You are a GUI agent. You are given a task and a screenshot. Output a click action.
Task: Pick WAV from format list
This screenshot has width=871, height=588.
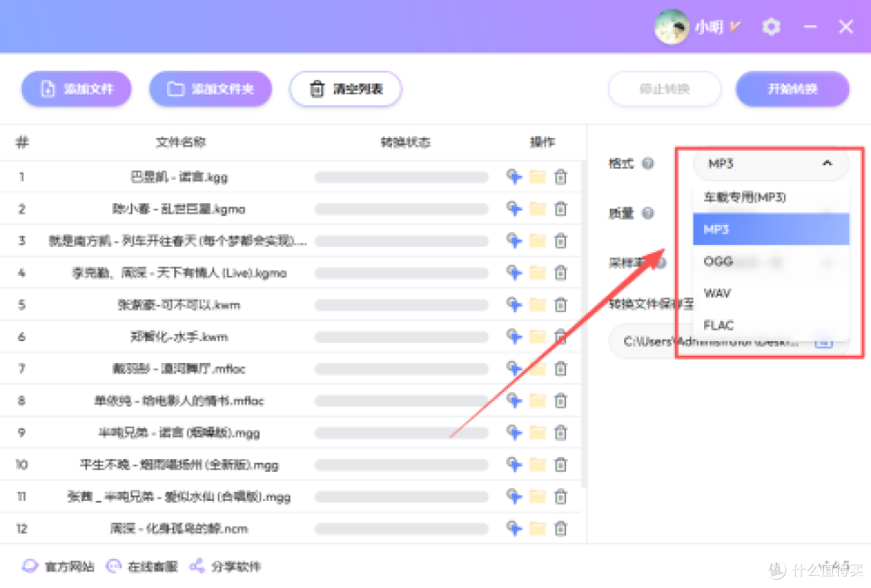pyautogui.click(x=771, y=293)
